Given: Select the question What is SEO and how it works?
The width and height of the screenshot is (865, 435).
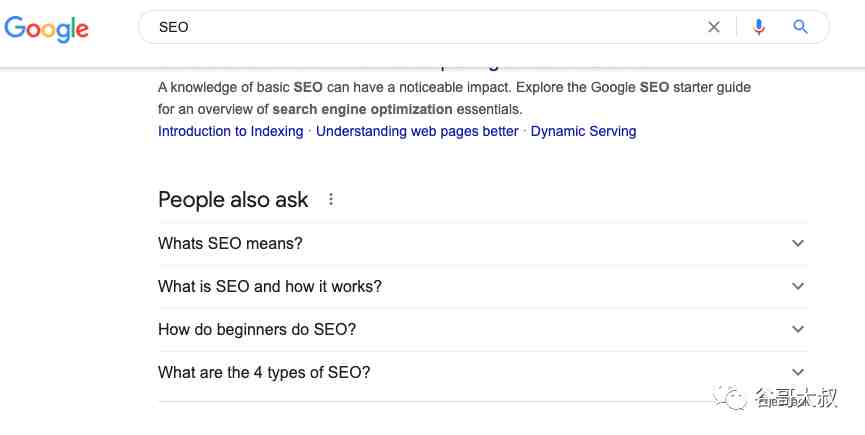Looking at the screenshot, I should click(x=270, y=286).
